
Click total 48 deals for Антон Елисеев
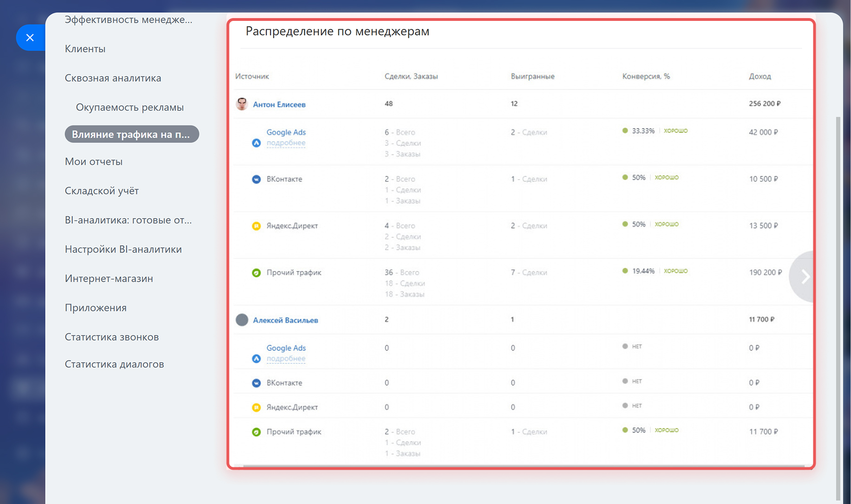(388, 103)
